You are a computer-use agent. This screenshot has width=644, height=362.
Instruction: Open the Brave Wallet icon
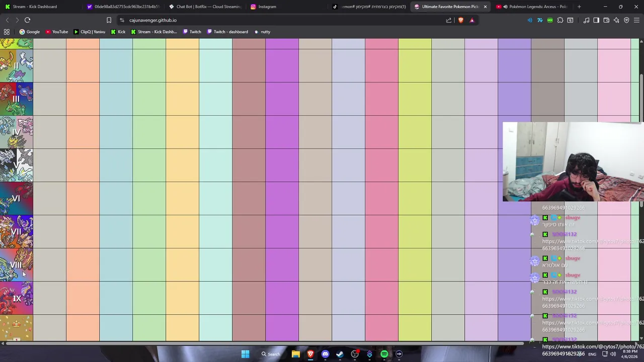[606, 20]
